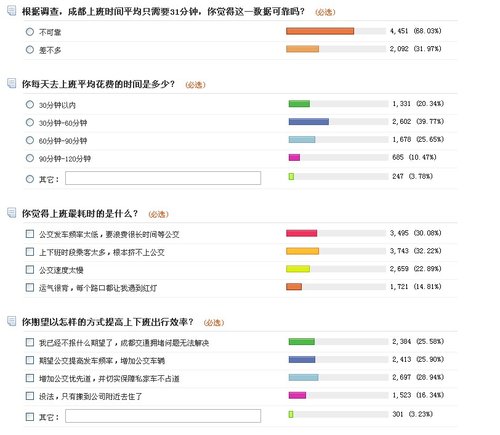Tick the 增加公交优先道 checkbox
500x435 pixels.
(x=30, y=378)
